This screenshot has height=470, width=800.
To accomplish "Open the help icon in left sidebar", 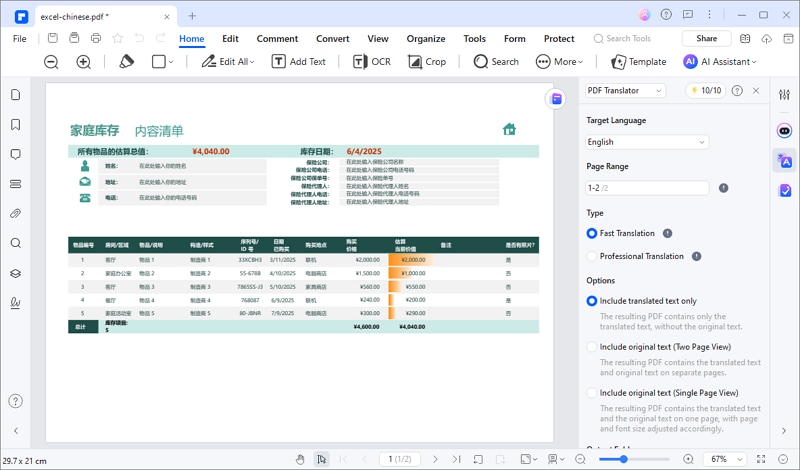I will click(x=16, y=401).
